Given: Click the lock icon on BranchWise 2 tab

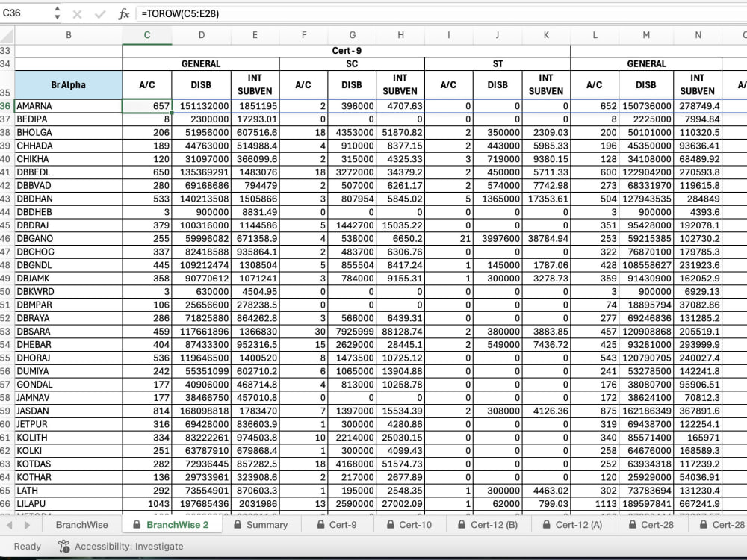Looking at the screenshot, I should [x=137, y=524].
